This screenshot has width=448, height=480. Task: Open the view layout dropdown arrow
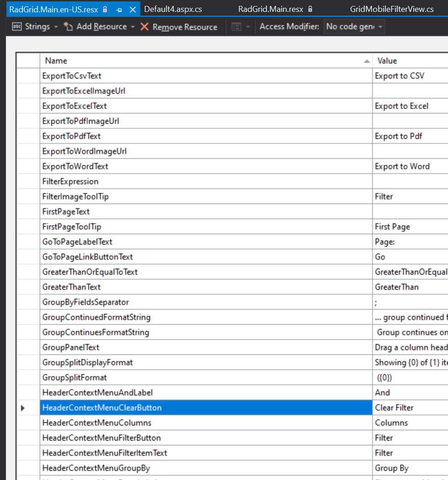point(248,27)
